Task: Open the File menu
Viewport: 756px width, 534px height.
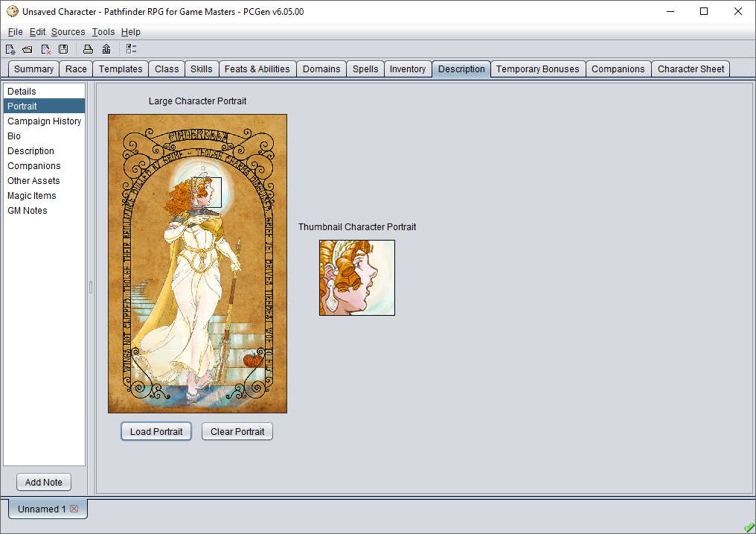Action: 16,32
